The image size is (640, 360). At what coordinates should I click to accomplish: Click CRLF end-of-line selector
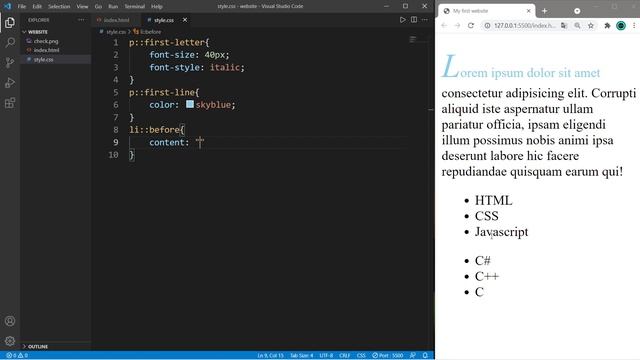pos(344,356)
